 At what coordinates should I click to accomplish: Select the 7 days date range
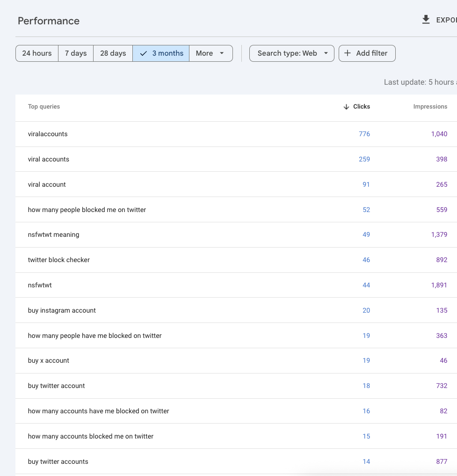(x=76, y=53)
